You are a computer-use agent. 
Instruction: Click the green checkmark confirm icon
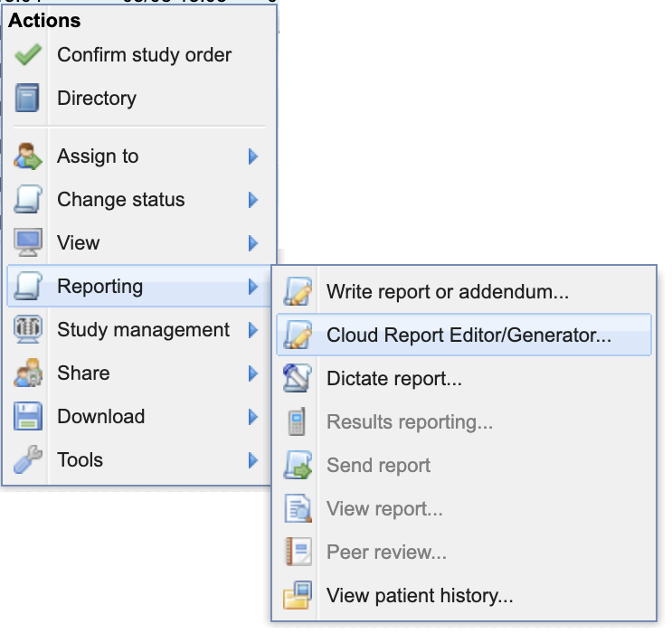click(x=28, y=54)
